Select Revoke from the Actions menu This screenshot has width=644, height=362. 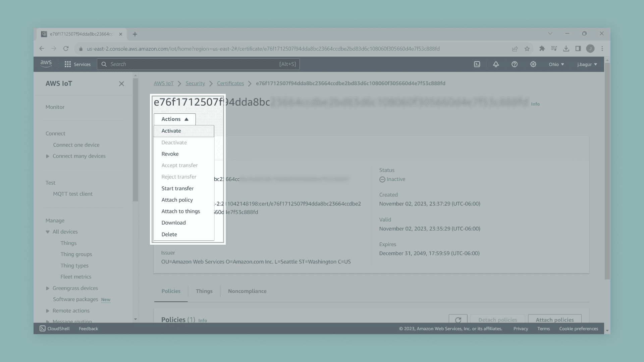[x=184, y=154]
